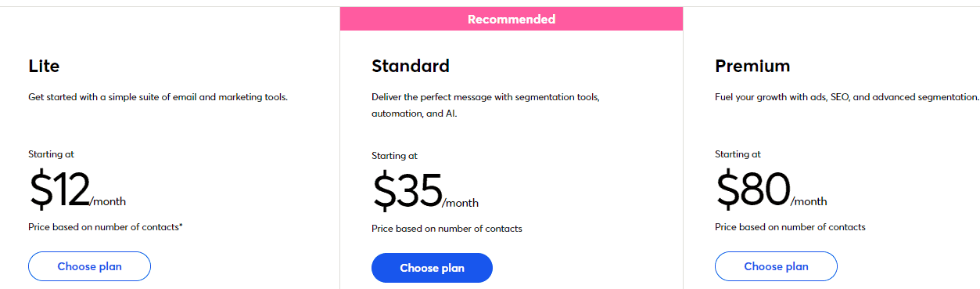Select the Premium plan heading

[x=752, y=66]
